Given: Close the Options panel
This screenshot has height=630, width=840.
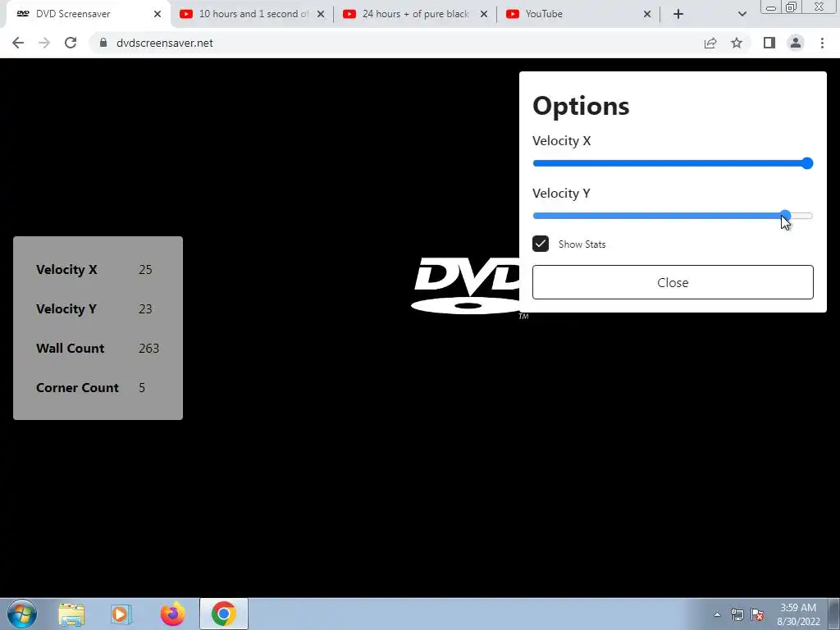Looking at the screenshot, I should (x=673, y=282).
